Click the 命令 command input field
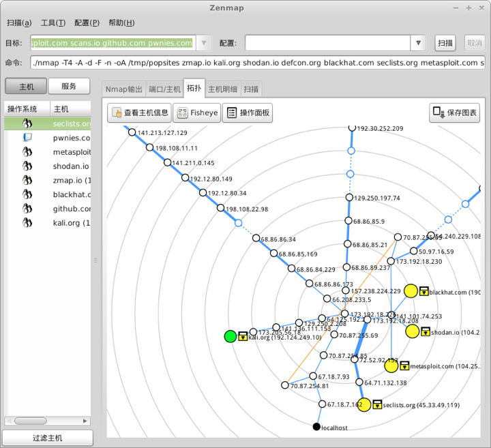This screenshot has width=491, height=448. click(258, 63)
